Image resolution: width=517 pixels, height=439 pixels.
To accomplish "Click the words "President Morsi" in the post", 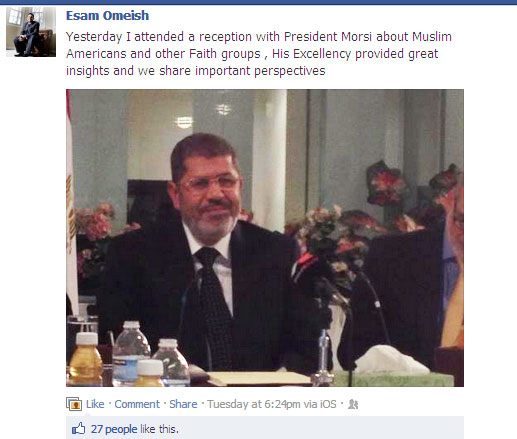I will [x=328, y=37].
